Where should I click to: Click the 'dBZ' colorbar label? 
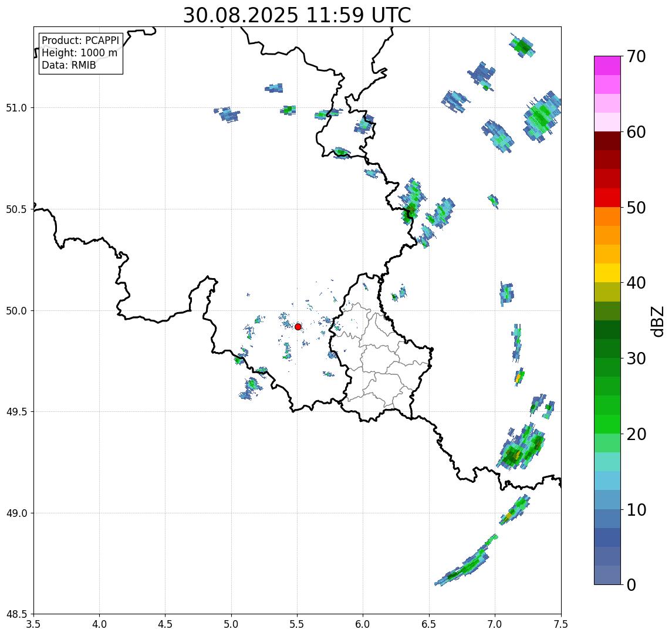(657, 322)
